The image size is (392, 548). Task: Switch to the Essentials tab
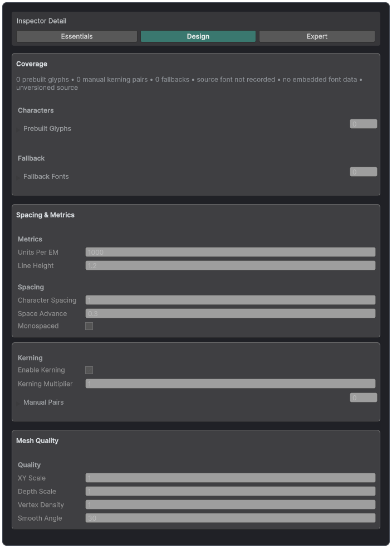[x=77, y=36]
